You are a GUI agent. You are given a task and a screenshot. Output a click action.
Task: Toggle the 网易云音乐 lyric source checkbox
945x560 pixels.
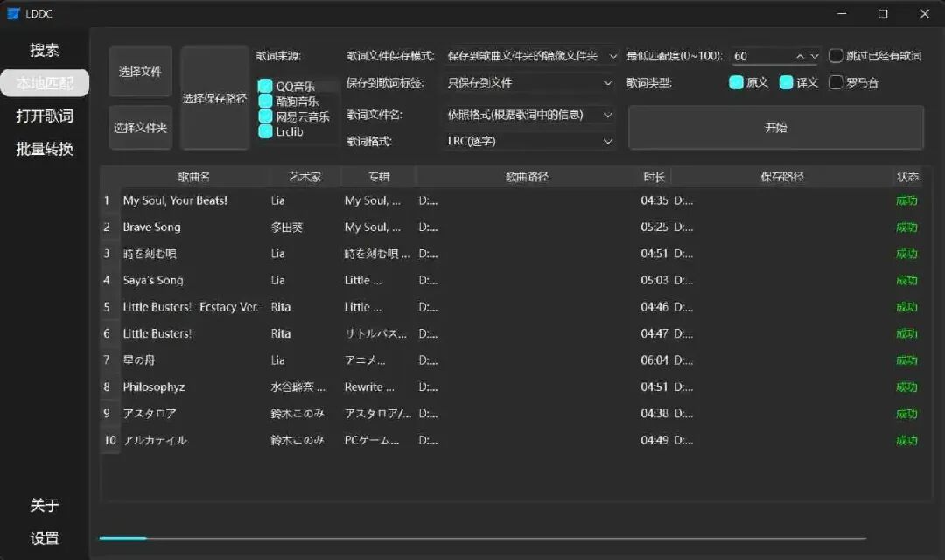click(265, 116)
